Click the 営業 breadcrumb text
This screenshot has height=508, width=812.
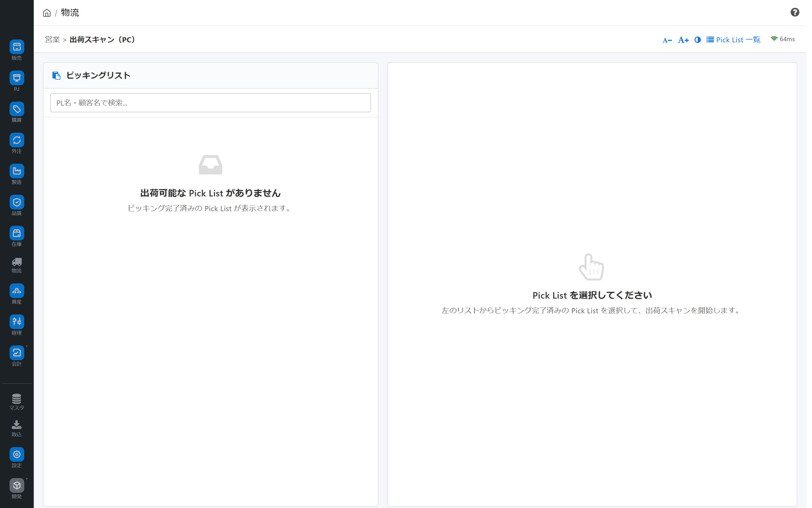[x=52, y=40]
